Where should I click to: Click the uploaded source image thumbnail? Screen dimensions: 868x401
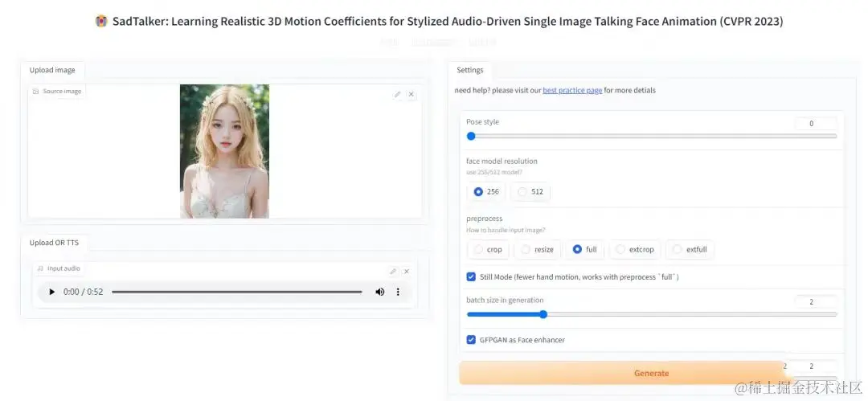coord(225,151)
